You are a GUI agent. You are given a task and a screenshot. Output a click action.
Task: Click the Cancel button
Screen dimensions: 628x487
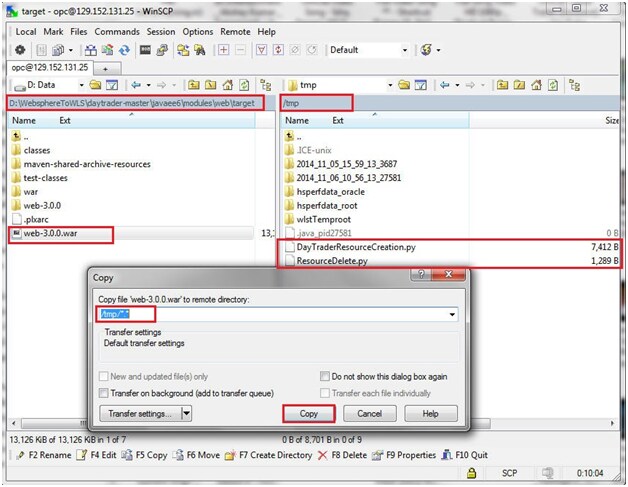[x=370, y=414]
